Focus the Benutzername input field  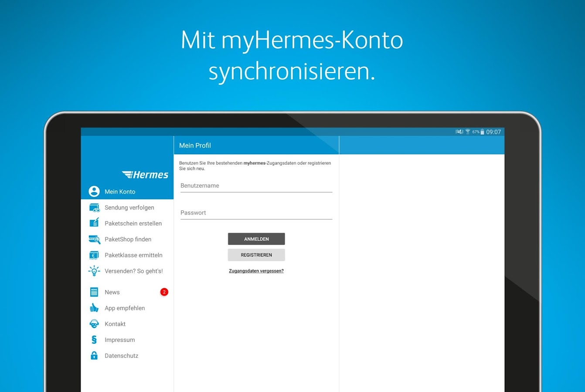pyautogui.click(x=256, y=186)
